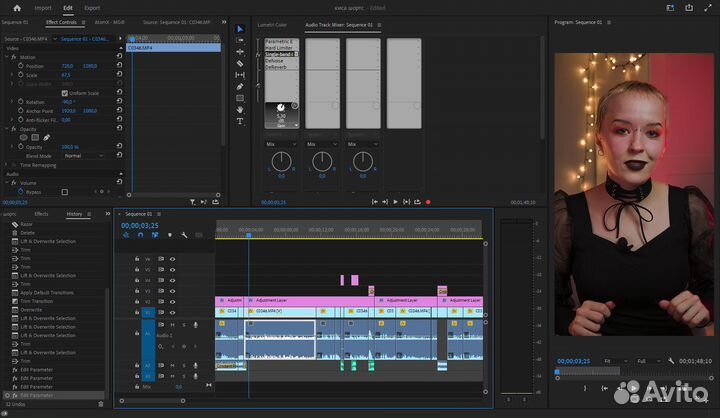Viewport: 720px width, 418px height.
Task: Open timeline wrench display settings
Action: coord(184,235)
